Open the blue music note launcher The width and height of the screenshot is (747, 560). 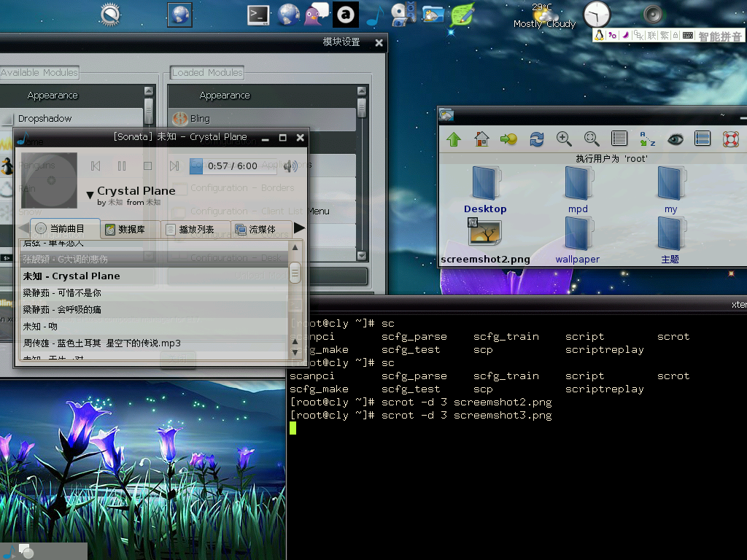point(375,15)
